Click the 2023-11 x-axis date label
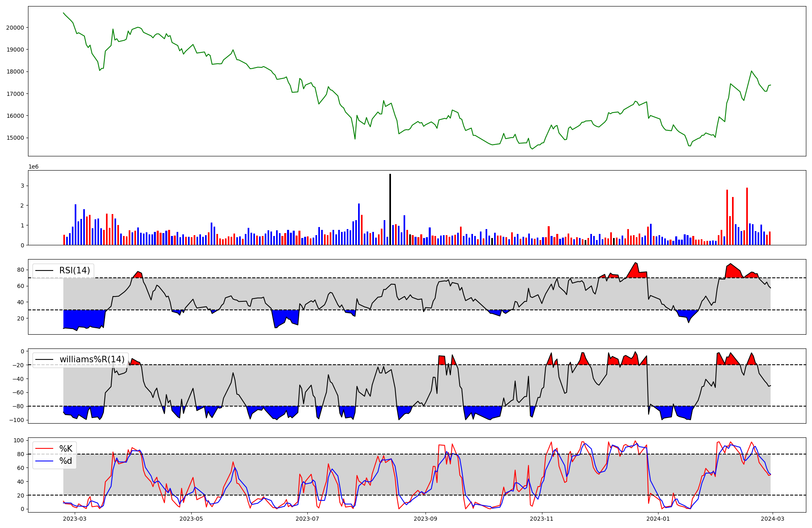 (542, 519)
